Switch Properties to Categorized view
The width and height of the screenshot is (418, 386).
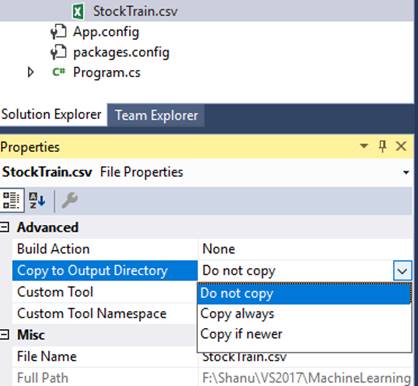pyautogui.click(x=12, y=200)
